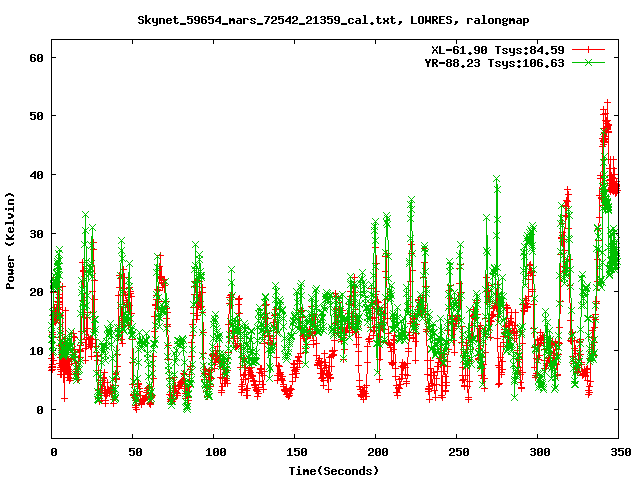Click y-axis tick label 20
The height and width of the screenshot is (480, 640).
coord(36,292)
